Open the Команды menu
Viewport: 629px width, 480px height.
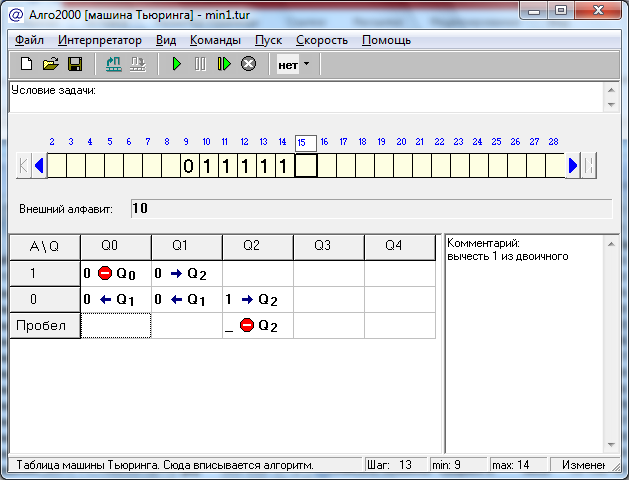(215, 40)
